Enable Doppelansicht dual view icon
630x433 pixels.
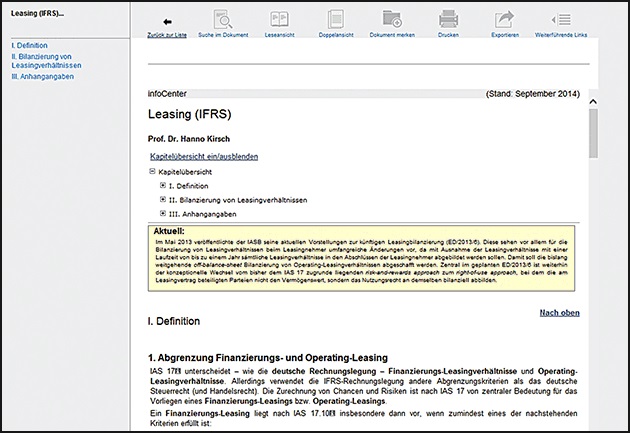click(335, 20)
